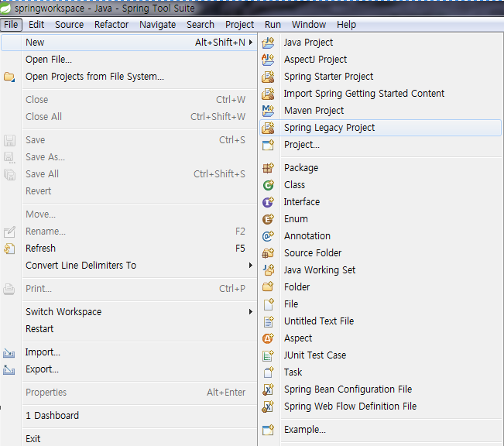Click the Import Spring Getting Started Content icon
504x446 pixels.
[x=268, y=94]
